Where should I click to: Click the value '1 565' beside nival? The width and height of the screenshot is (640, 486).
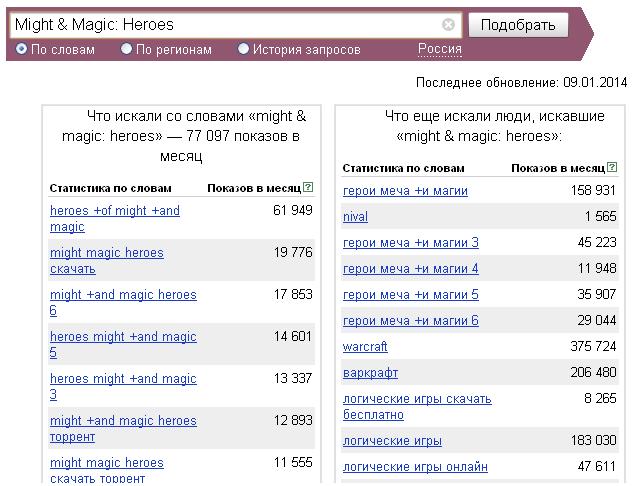click(600, 216)
